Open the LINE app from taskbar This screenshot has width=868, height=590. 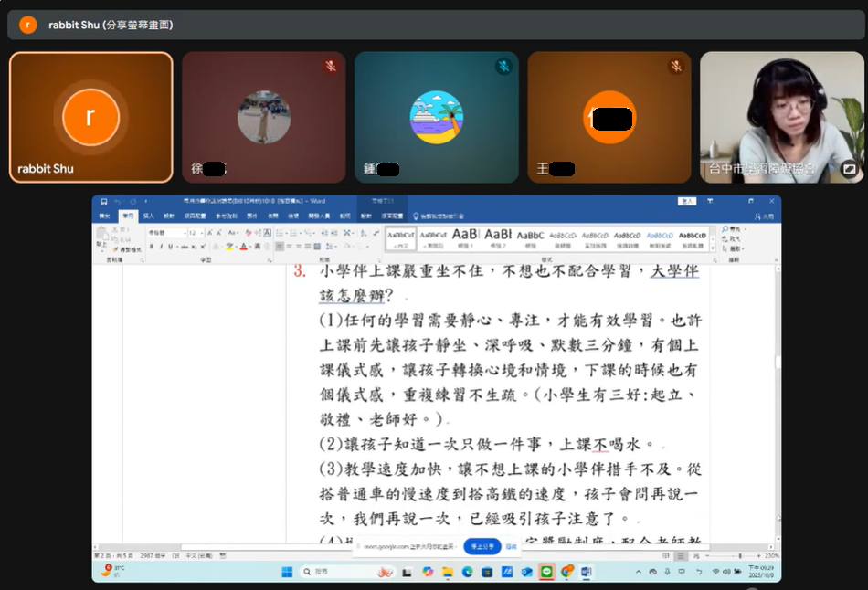click(546, 572)
